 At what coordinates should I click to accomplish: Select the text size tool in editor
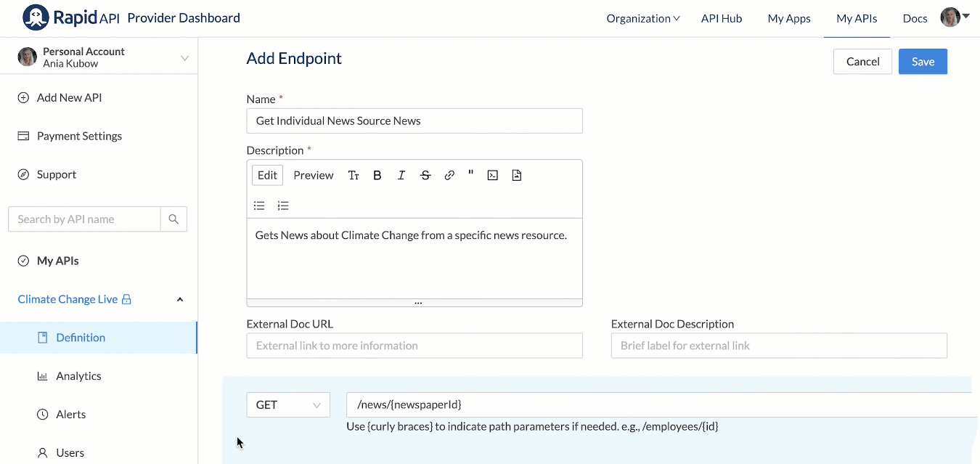coord(354,175)
